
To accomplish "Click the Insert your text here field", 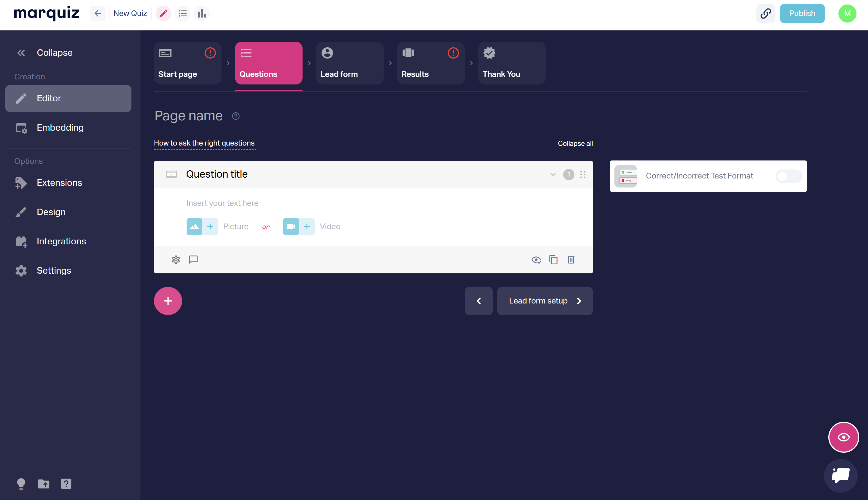I will [x=222, y=203].
